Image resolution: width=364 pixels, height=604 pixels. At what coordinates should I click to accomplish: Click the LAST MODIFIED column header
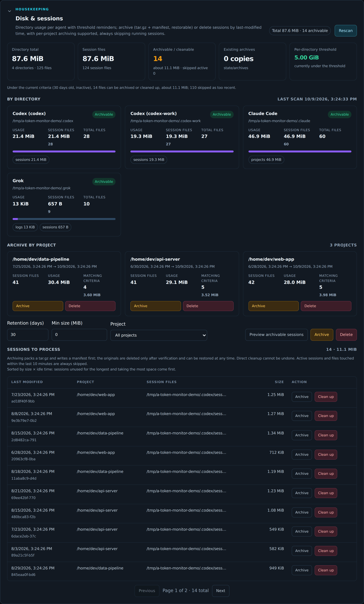point(27,382)
